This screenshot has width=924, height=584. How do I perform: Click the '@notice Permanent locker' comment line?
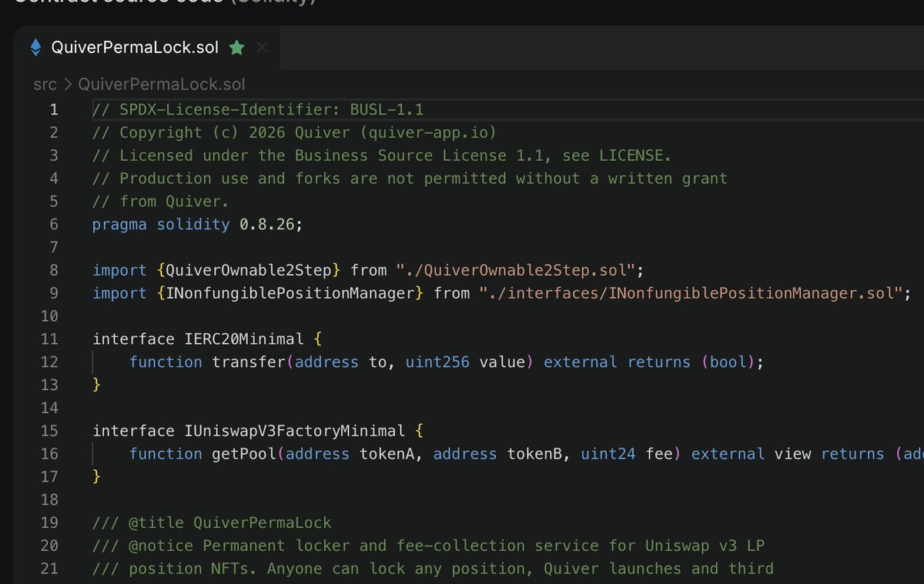point(428,546)
